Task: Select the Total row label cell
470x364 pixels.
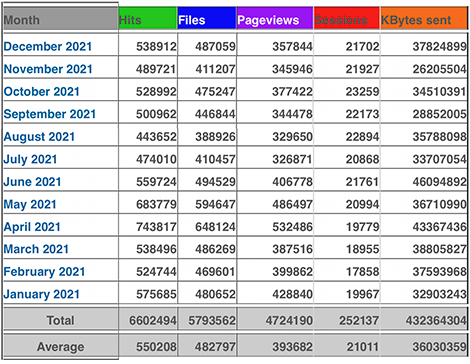Action: [x=61, y=320]
